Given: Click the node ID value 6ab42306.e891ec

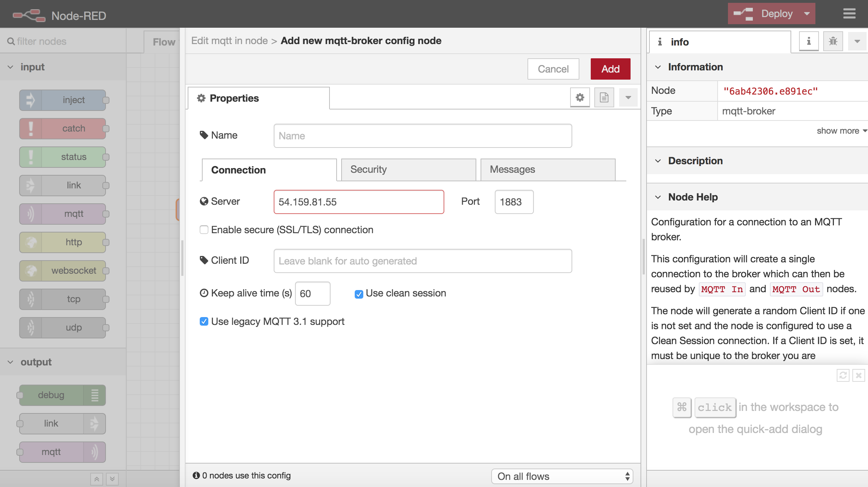Looking at the screenshot, I should pos(771,91).
